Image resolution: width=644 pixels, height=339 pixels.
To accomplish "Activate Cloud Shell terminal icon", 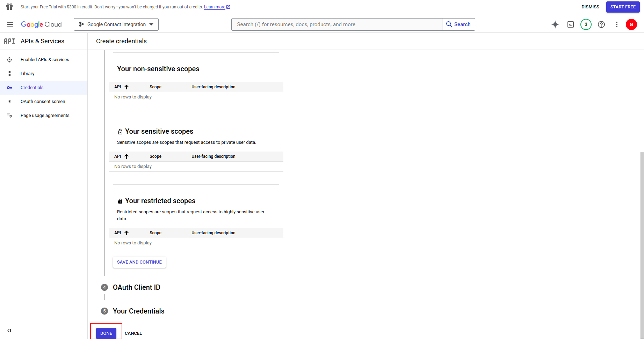I will 571,24.
